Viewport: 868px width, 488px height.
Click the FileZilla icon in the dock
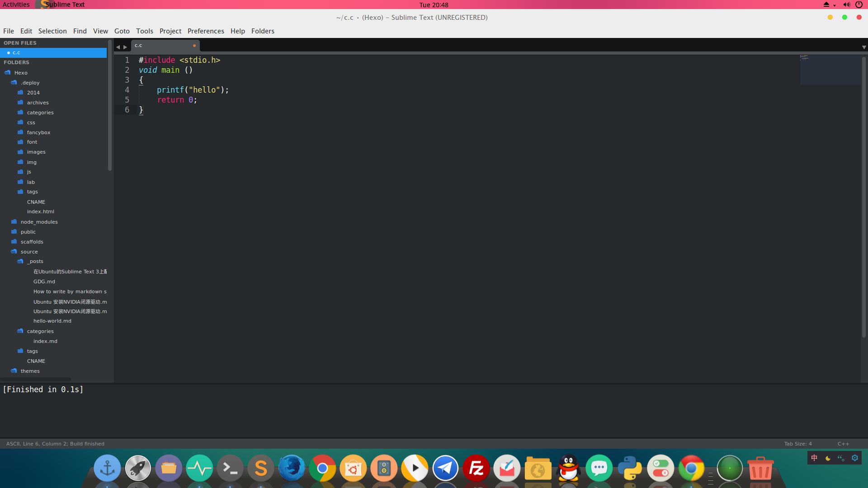[x=476, y=468]
